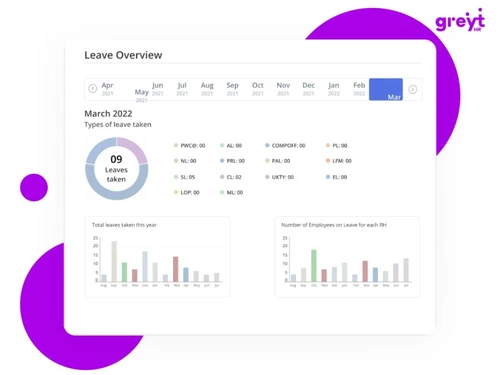Select the Jun 2021 month tab
This screenshot has height=375, width=500.
pos(158,89)
